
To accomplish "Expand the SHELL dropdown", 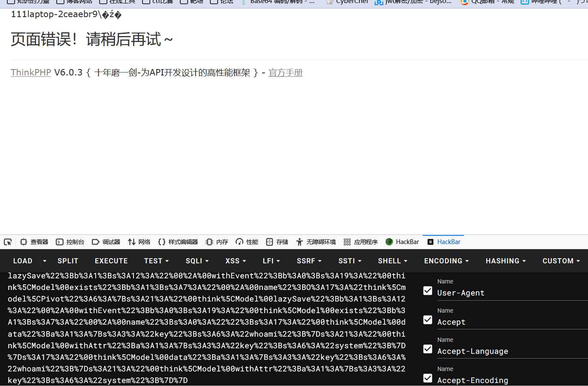I will [393, 261].
